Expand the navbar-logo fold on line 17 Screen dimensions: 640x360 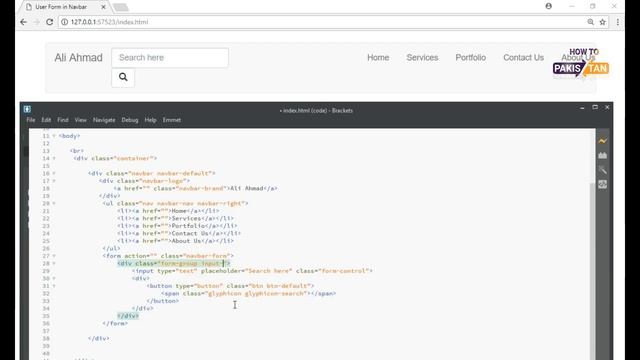[54, 181]
